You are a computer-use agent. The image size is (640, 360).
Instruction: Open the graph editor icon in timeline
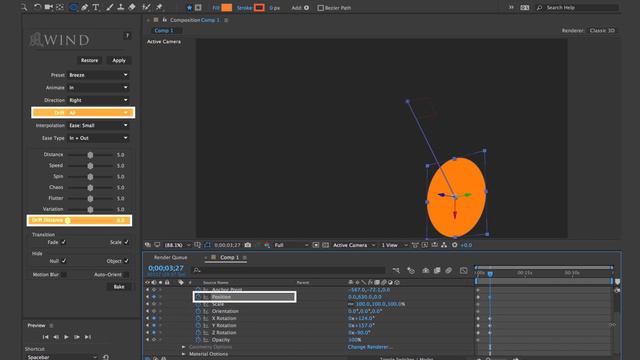pos(463,270)
